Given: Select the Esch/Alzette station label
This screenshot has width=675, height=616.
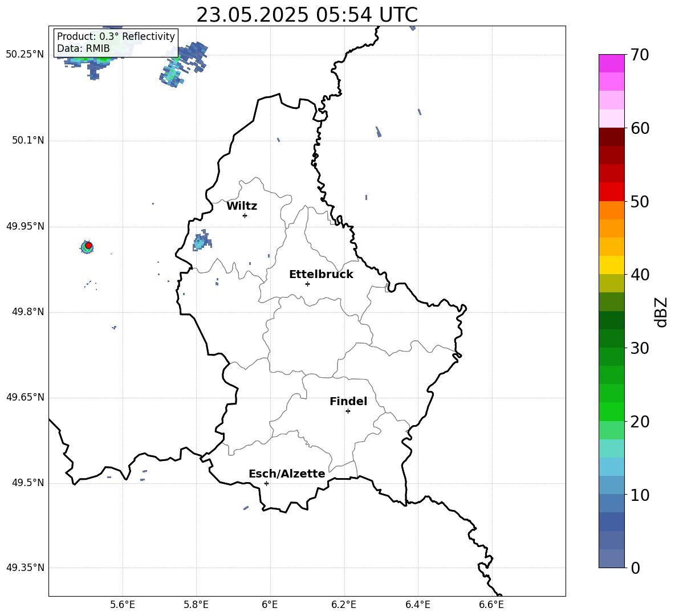Looking at the screenshot, I should point(287,474).
